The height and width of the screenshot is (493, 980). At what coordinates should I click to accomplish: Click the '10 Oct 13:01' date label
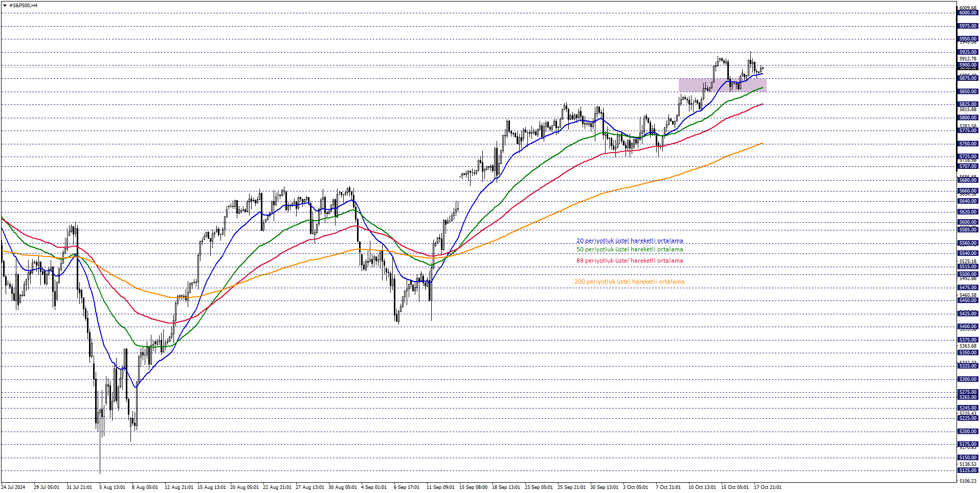click(702, 487)
